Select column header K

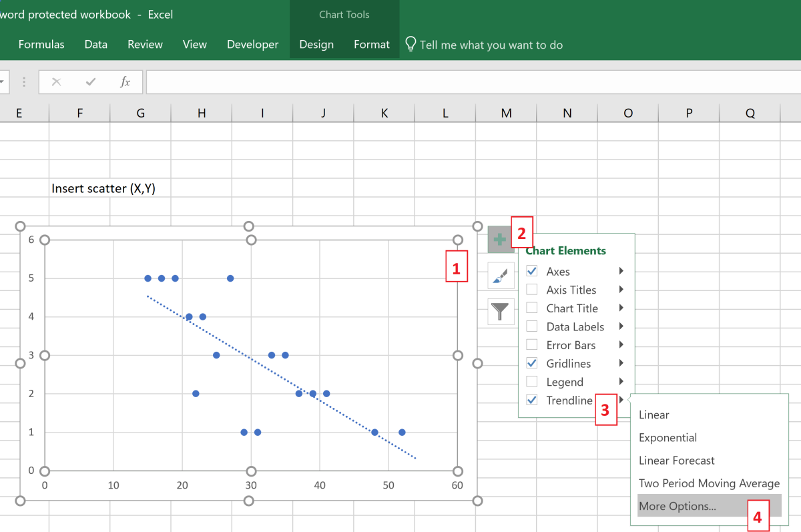coord(384,113)
